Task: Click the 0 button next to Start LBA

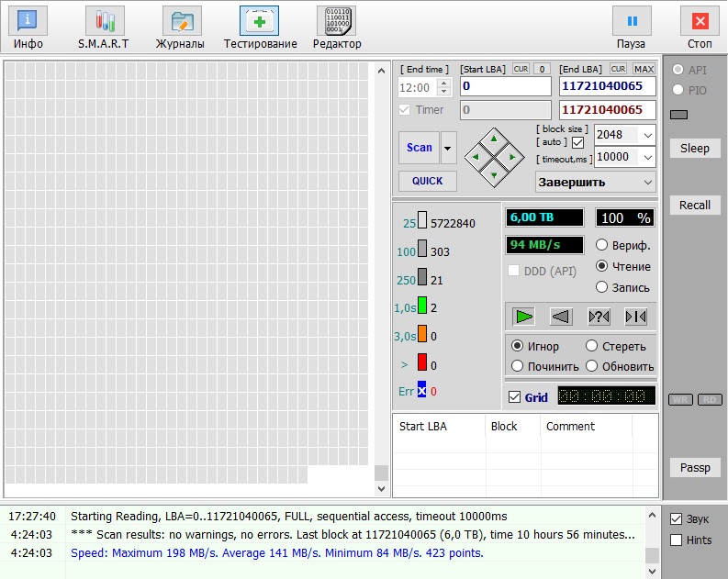Action: 542,69
